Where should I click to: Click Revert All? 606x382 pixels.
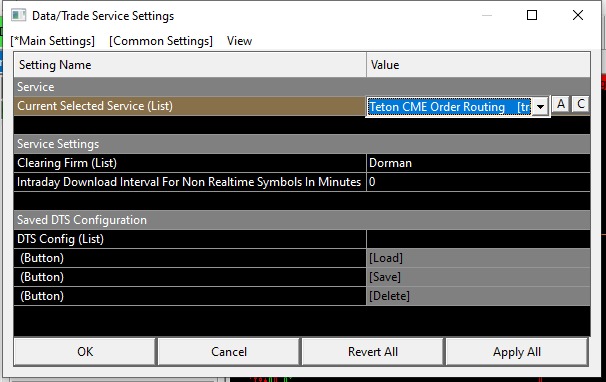tap(373, 351)
